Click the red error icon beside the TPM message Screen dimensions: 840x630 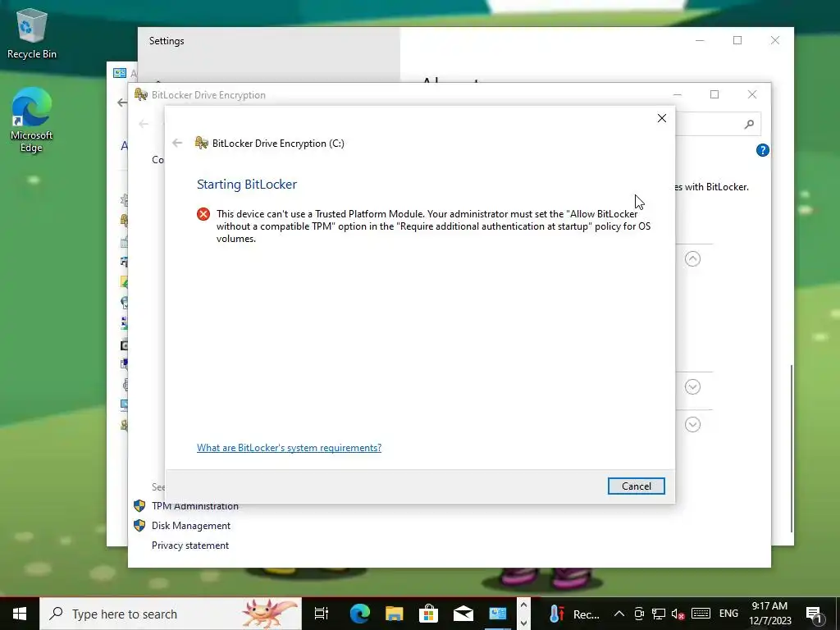coord(203,214)
